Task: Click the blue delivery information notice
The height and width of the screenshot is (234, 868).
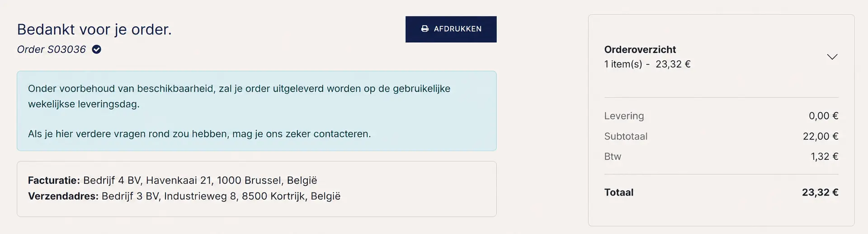Action: point(257,111)
